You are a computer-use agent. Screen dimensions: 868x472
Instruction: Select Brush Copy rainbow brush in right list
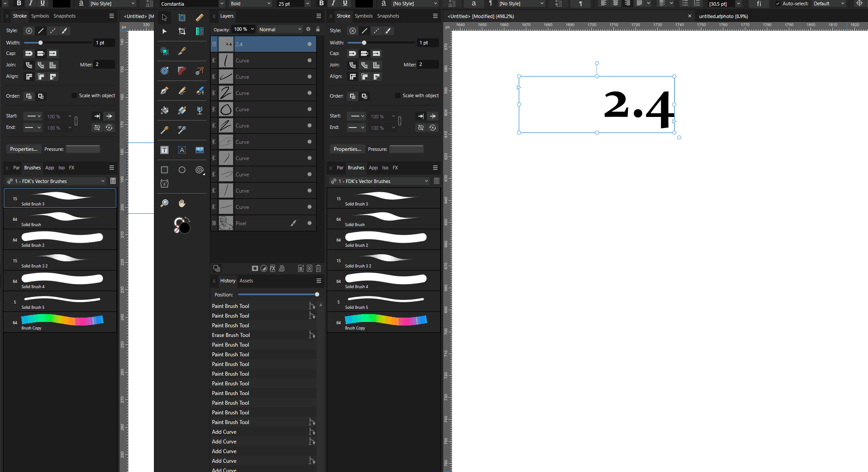pyautogui.click(x=383, y=322)
